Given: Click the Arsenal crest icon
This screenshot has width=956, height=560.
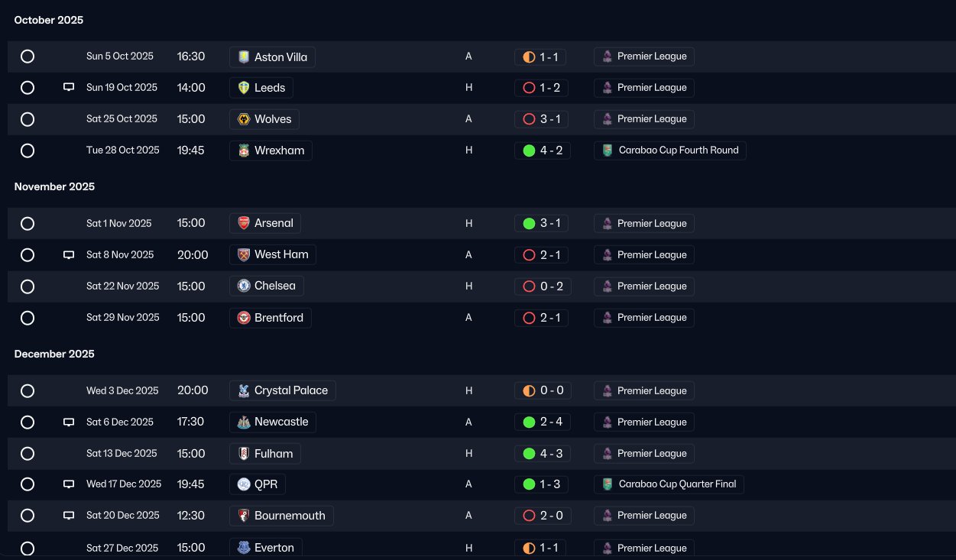Looking at the screenshot, I should coord(244,223).
